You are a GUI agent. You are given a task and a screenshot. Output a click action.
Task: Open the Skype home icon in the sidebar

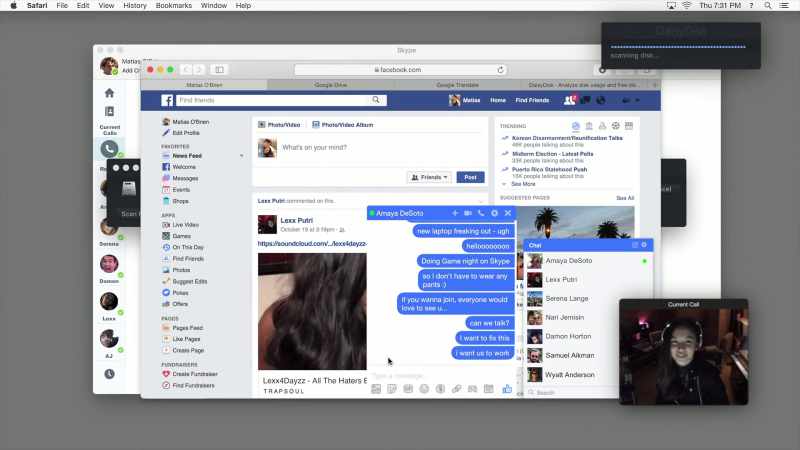pyautogui.click(x=109, y=93)
